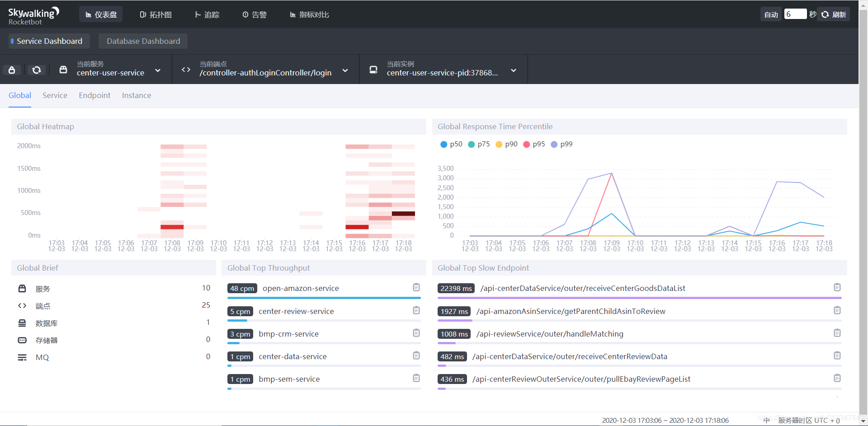Click the 服务器时区 UTC + 0 setting
Viewport: 868px width, 426px height.
pyautogui.click(x=809, y=420)
